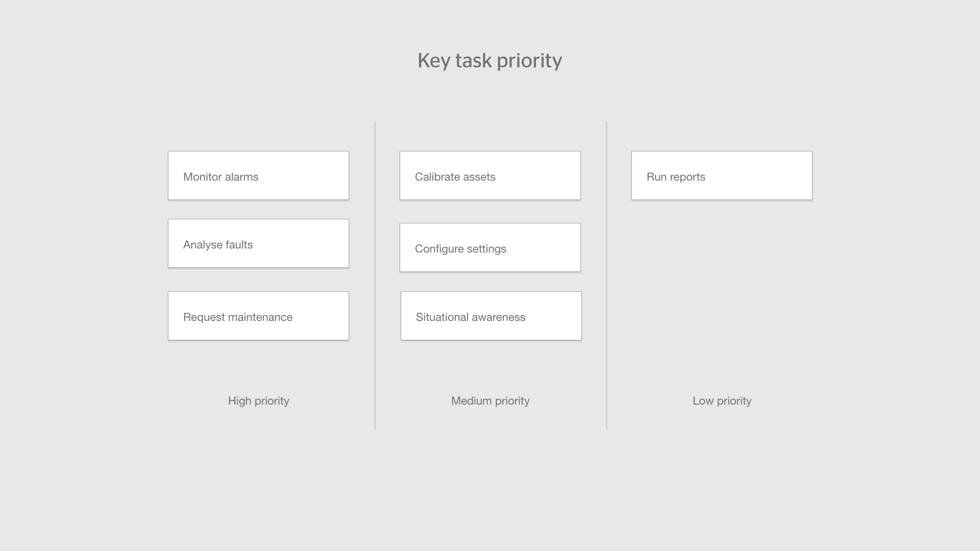Image resolution: width=980 pixels, height=551 pixels.
Task: Click the Request maintenance text
Action: 238,317
